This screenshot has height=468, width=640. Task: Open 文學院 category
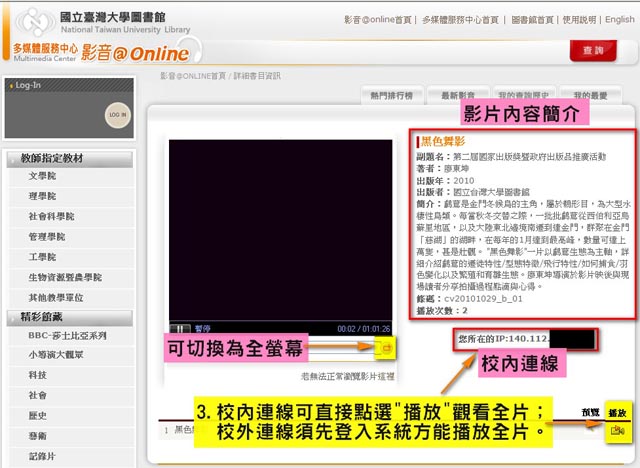click(x=42, y=176)
